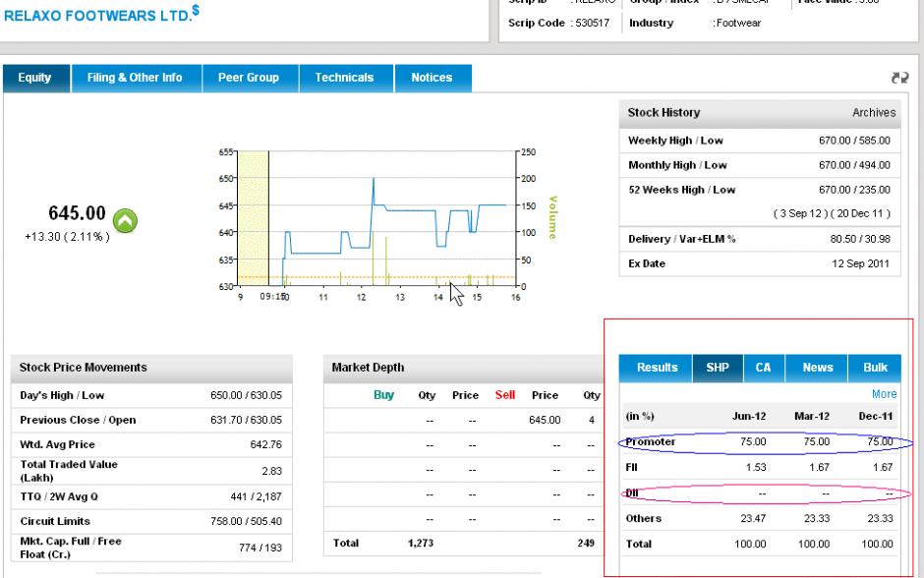Open the Peer Group tab
The image size is (924, 578).
249,78
